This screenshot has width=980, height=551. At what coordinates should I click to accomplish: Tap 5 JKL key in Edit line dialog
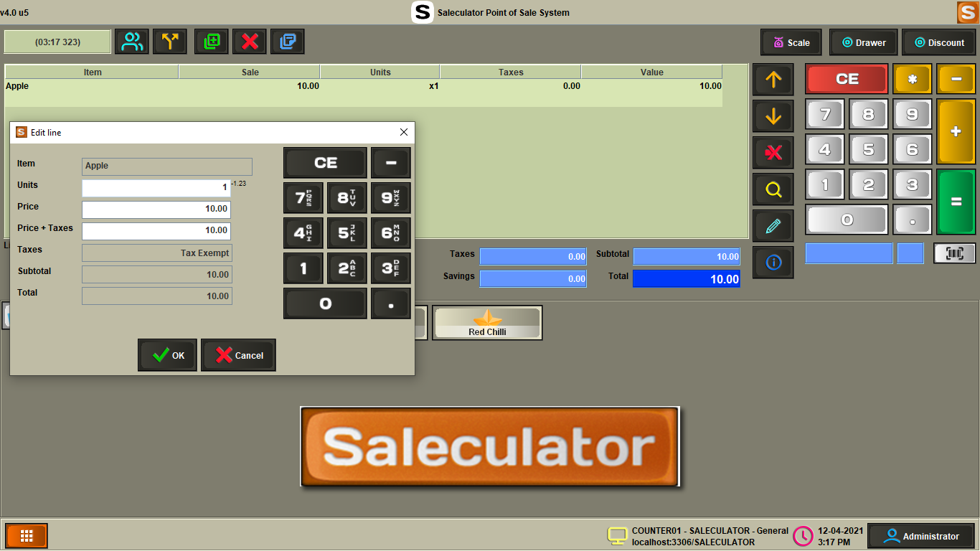tap(347, 233)
